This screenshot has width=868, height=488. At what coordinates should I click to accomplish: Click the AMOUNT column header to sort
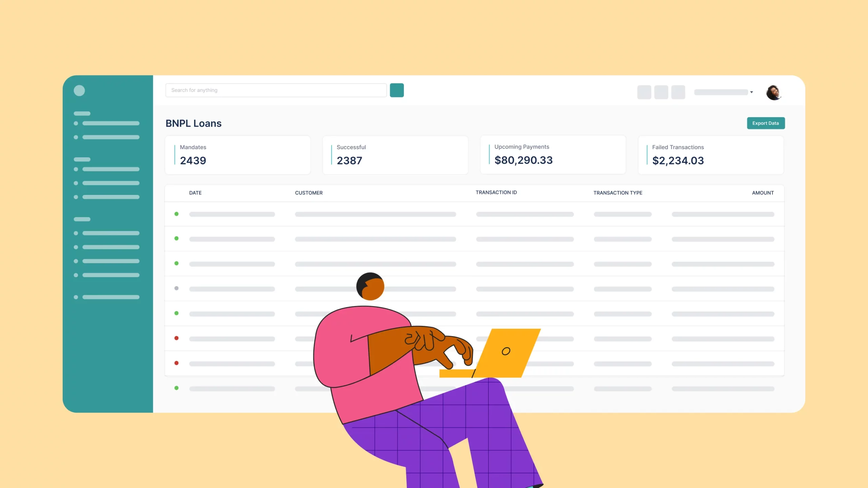pyautogui.click(x=763, y=192)
